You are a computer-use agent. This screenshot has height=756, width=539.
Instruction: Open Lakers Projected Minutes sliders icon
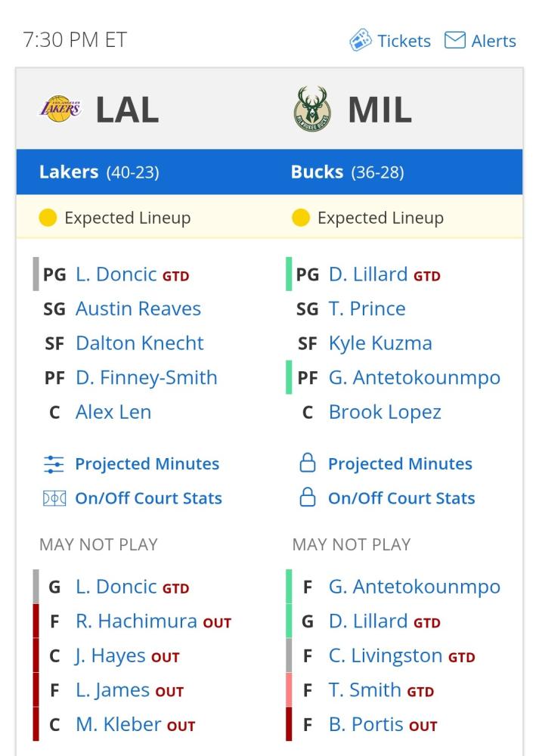click(54, 464)
